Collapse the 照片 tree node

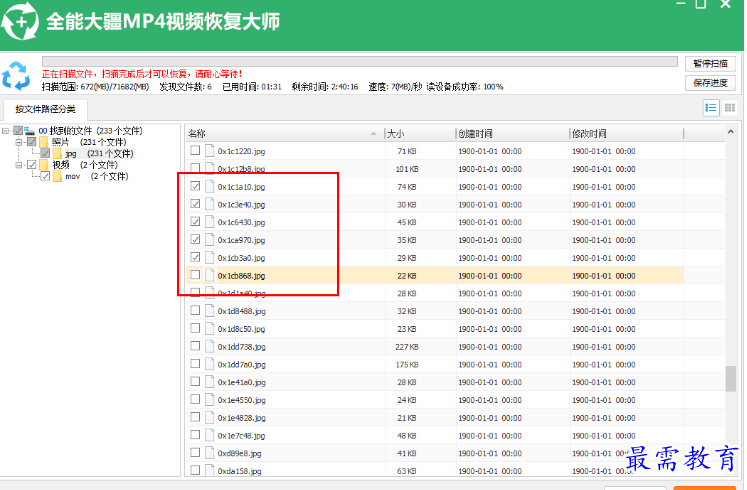click(x=19, y=142)
